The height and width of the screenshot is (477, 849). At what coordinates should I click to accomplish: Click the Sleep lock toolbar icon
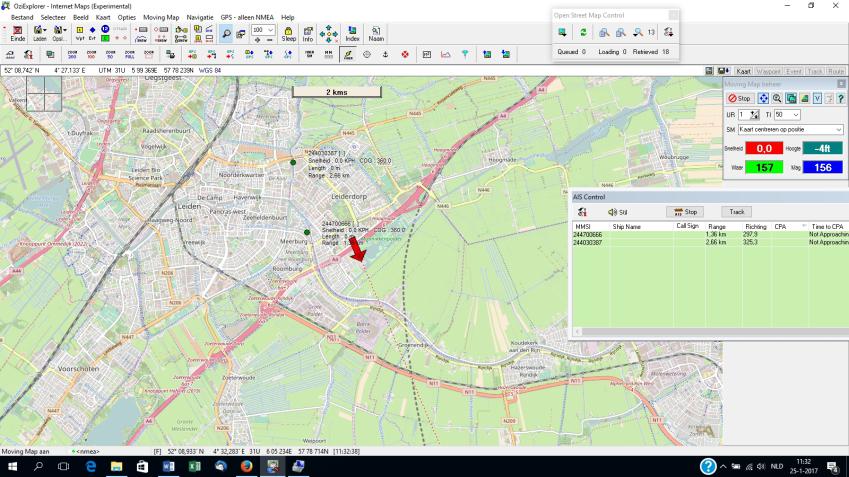(x=289, y=34)
